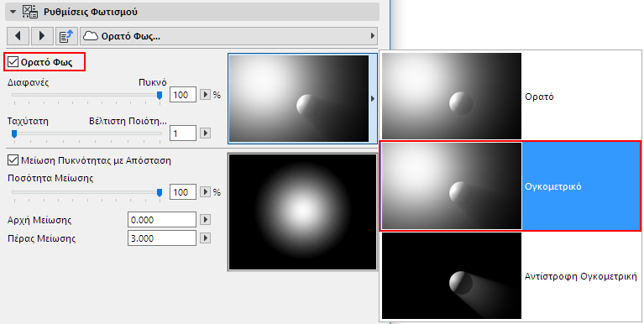Click the settings page list icon
This screenshot has height=324, width=644.
click(66, 36)
